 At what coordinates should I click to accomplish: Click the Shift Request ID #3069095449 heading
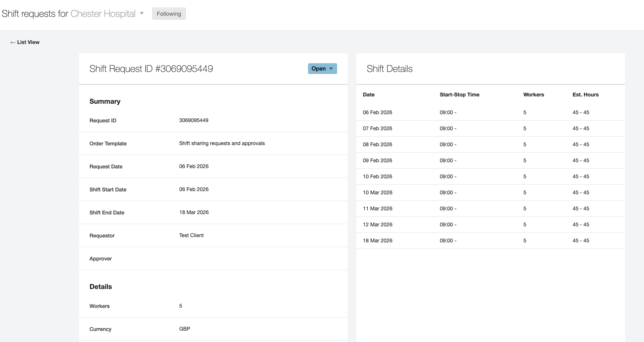coord(151,68)
